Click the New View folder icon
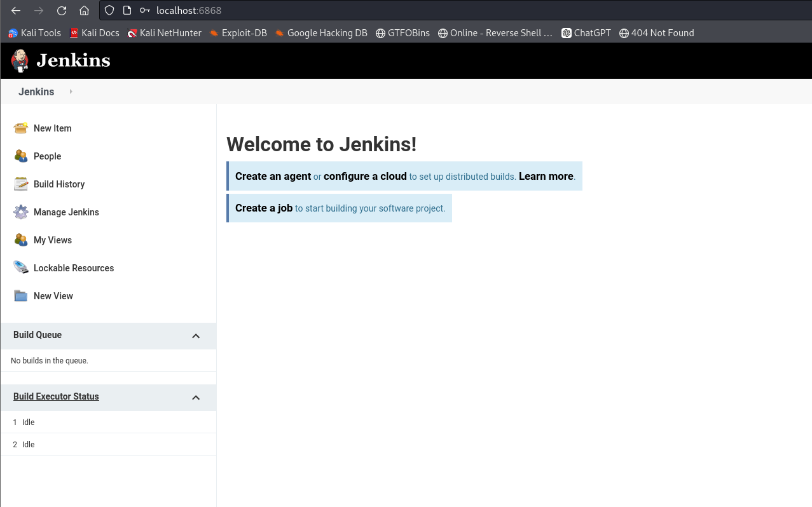 click(21, 295)
